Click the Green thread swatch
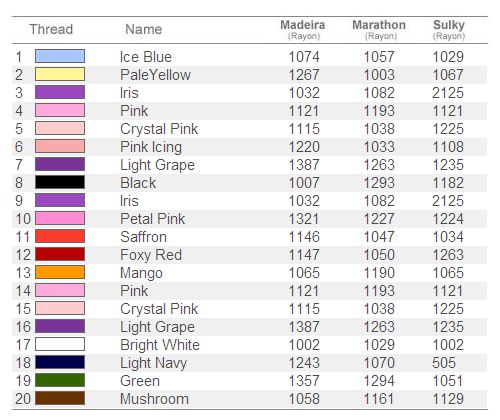500x420 pixels. pos(60,380)
